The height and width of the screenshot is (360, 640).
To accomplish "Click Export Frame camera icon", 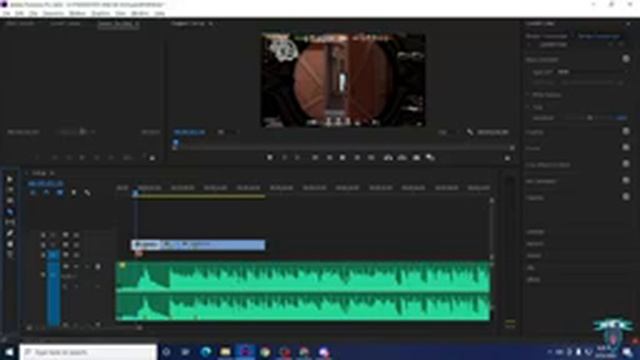I will coord(416,158).
